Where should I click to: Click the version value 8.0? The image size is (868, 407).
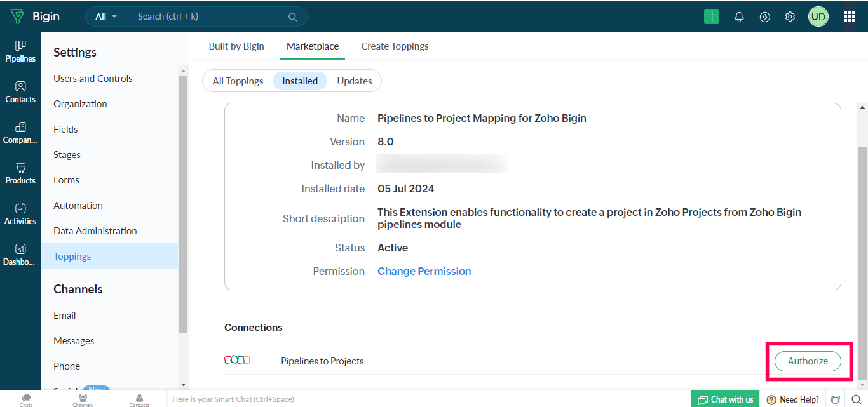coord(386,142)
